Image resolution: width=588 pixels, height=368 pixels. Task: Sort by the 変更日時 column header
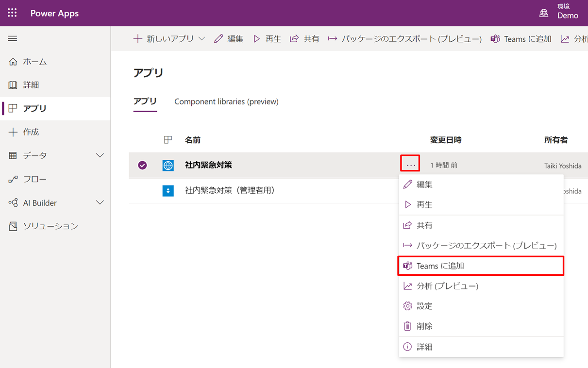(446, 140)
